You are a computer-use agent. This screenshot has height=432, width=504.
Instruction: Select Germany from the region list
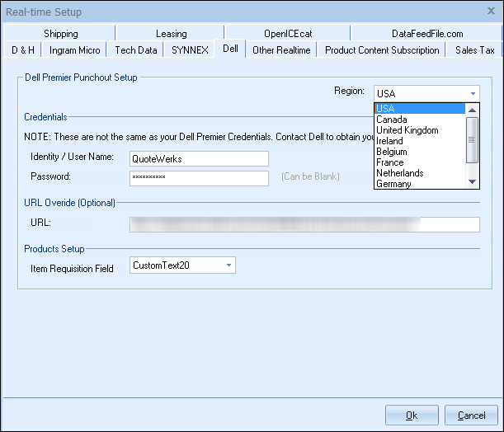pos(420,184)
